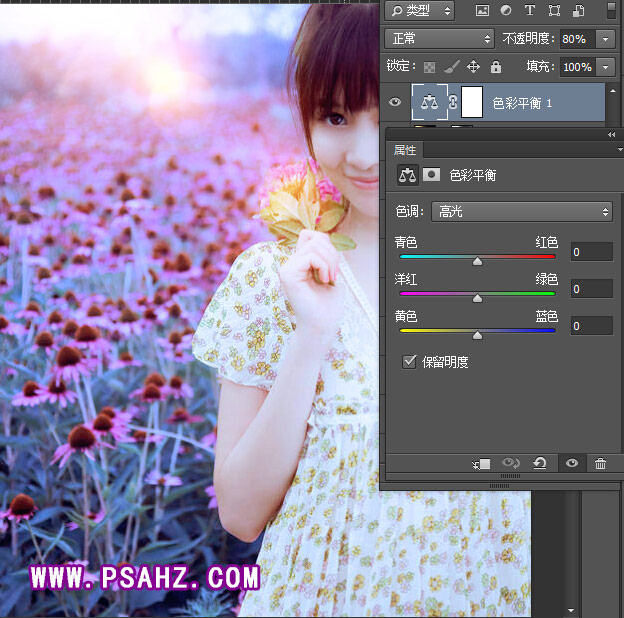Click the pixel layer filter icon
Image resolution: width=624 pixels, height=618 pixels.
[482, 11]
